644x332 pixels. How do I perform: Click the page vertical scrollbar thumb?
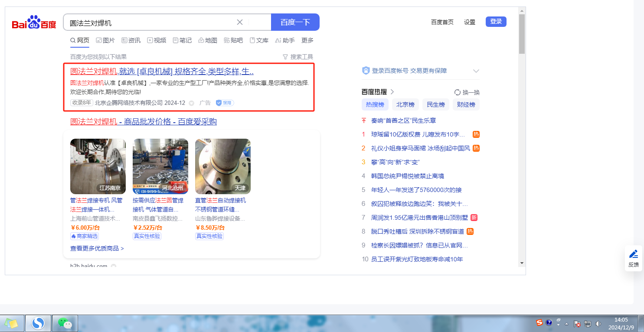[522, 34]
